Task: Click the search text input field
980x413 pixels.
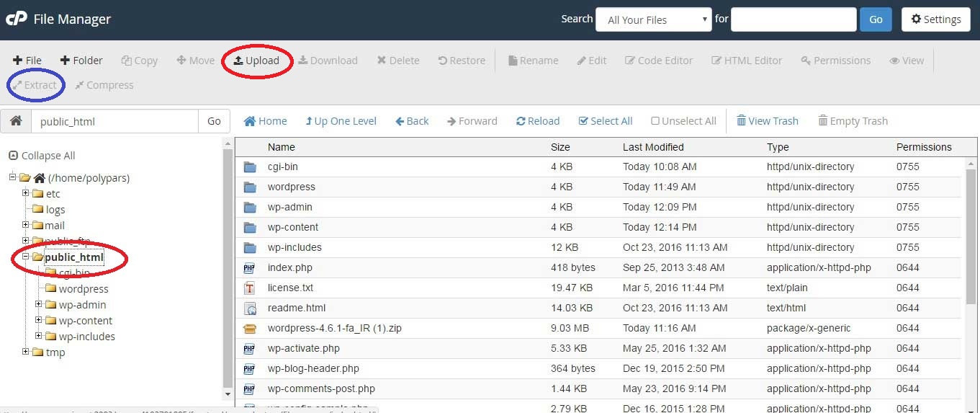Action: pyautogui.click(x=794, y=19)
